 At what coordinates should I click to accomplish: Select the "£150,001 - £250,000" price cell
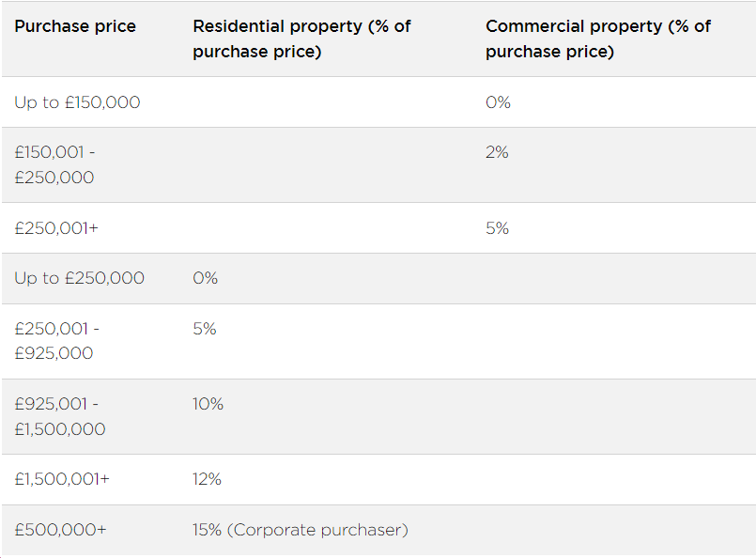(x=54, y=164)
